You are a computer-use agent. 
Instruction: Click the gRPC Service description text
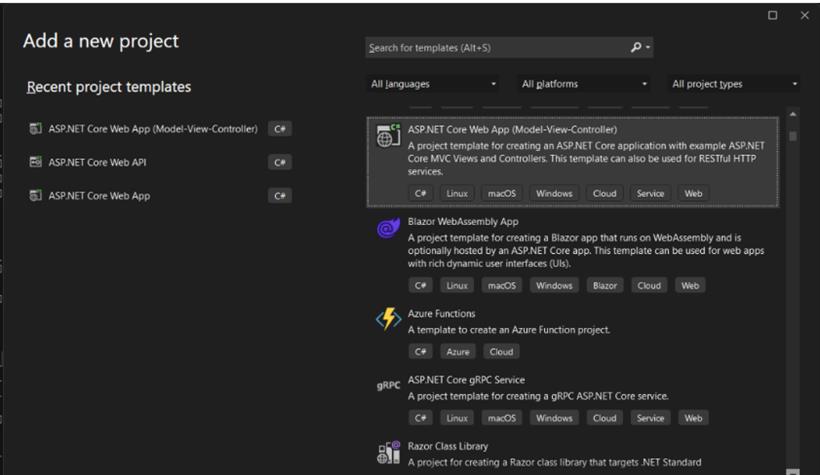tap(538, 397)
